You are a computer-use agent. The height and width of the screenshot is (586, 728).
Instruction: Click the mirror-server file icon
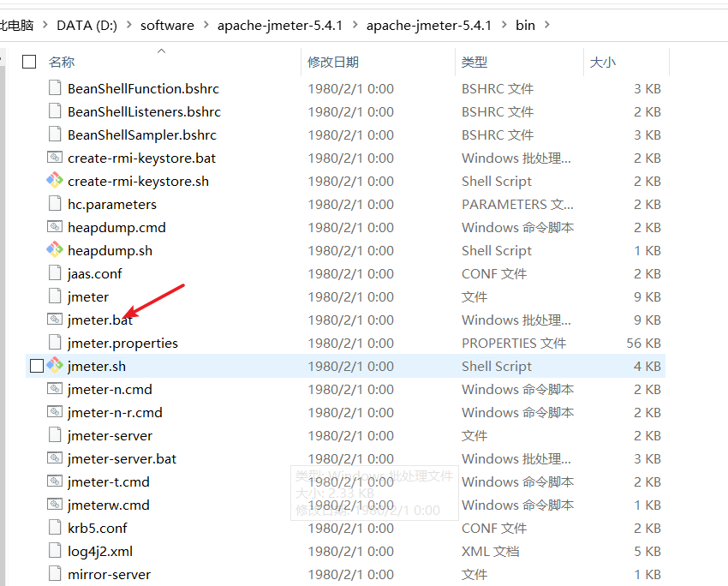coord(55,573)
